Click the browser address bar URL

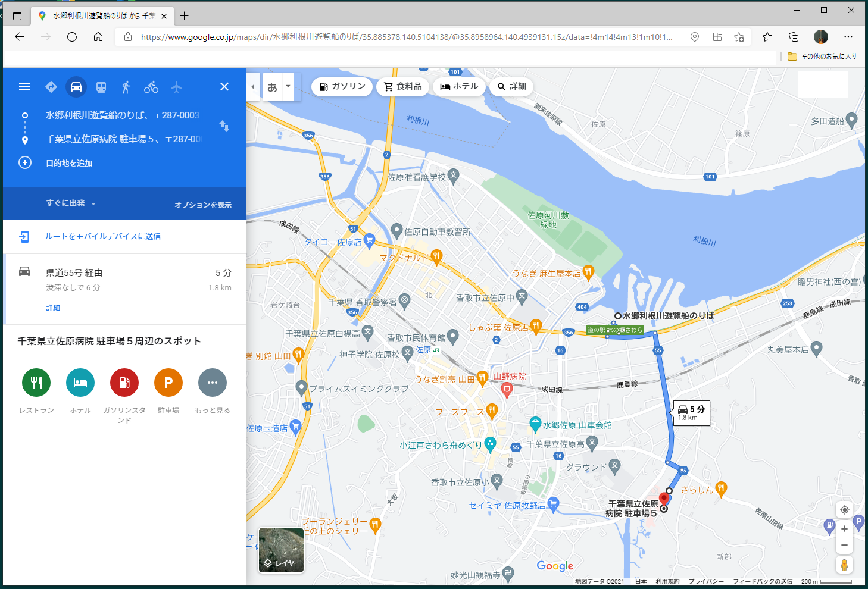tap(407, 37)
